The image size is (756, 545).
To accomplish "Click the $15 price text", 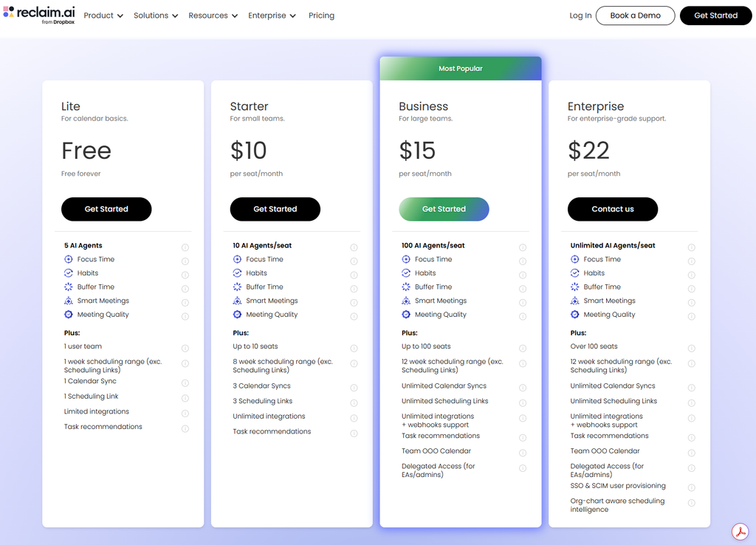I will (417, 151).
